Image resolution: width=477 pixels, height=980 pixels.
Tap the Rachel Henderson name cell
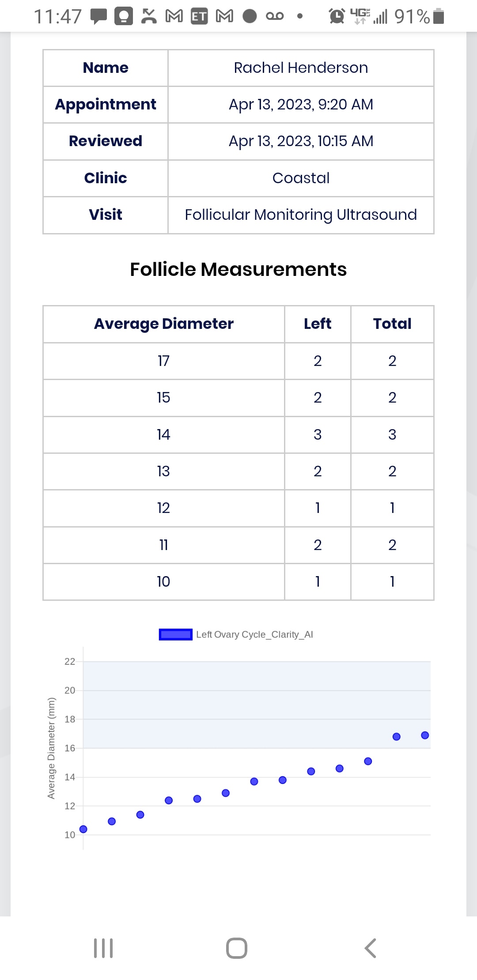pos(301,68)
